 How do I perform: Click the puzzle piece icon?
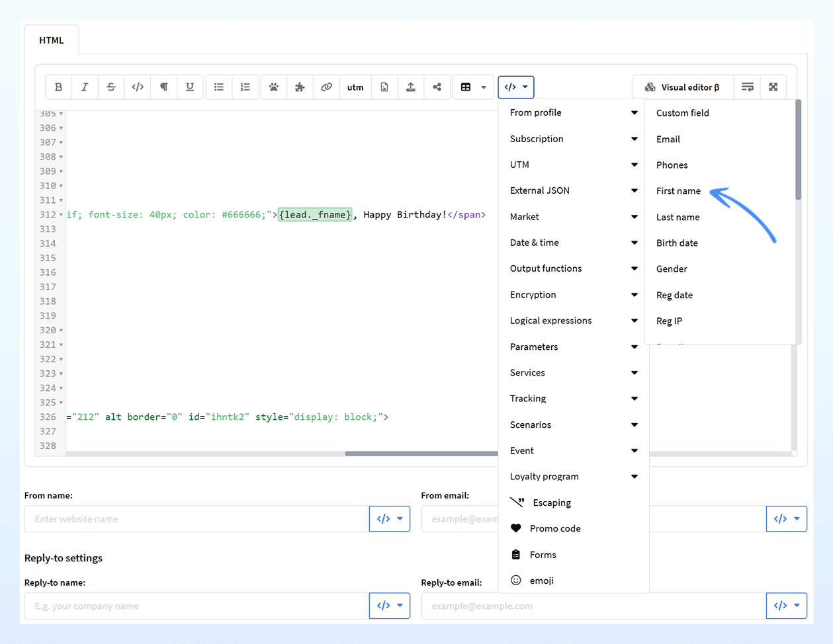300,87
